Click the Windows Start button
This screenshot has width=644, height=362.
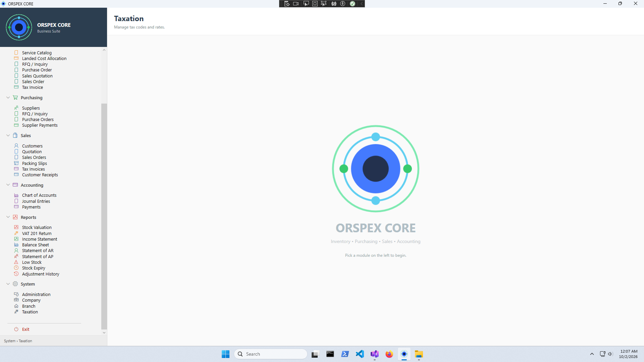pyautogui.click(x=225, y=354)
